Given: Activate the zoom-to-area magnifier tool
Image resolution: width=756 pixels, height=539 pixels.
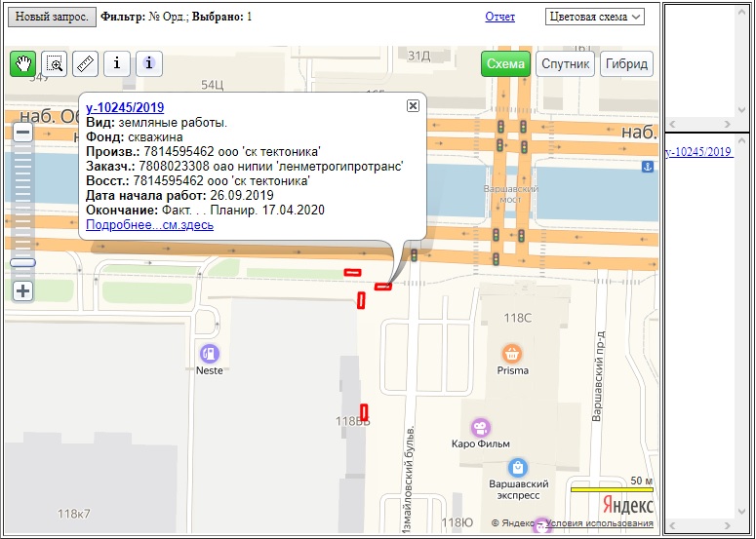Looking at the screenshot, I should coord(55,64).
